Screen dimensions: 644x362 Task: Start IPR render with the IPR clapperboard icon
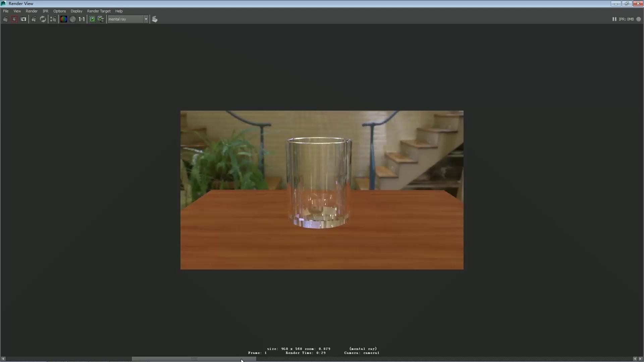(34, 19)
